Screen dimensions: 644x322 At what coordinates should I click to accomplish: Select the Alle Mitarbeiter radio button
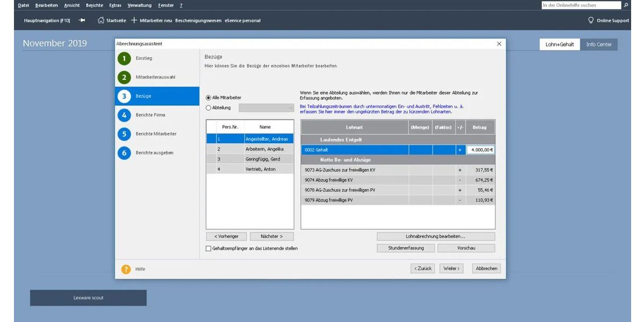pos(209,98)
